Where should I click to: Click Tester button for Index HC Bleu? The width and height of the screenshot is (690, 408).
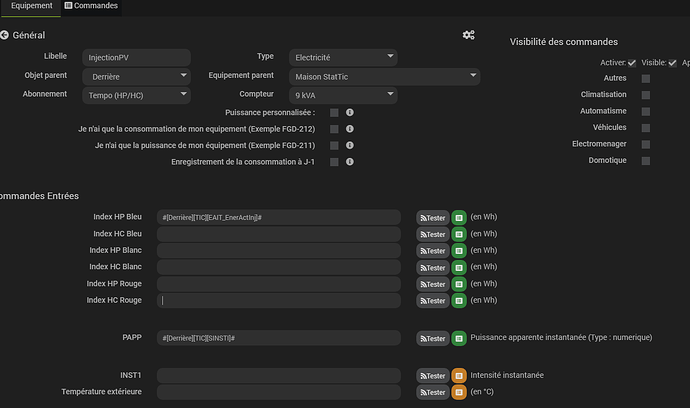pos(433,235)
